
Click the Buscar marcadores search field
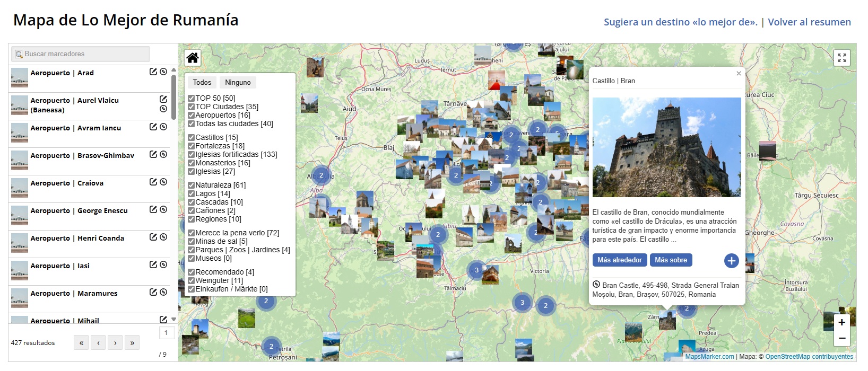coord(81,54)
